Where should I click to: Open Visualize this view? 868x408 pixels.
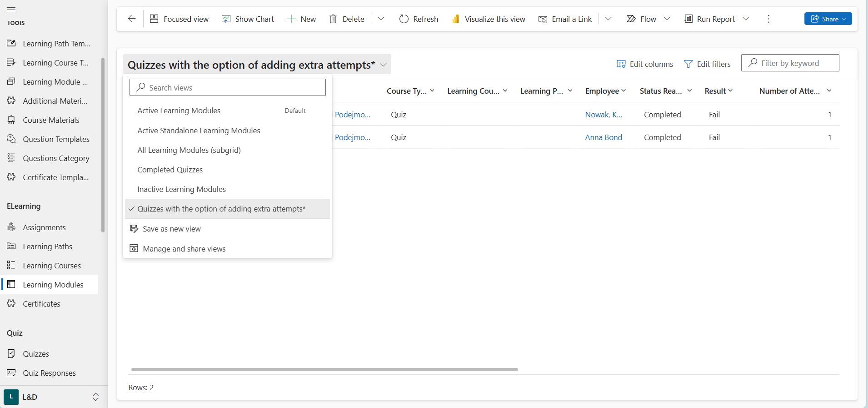489,19
